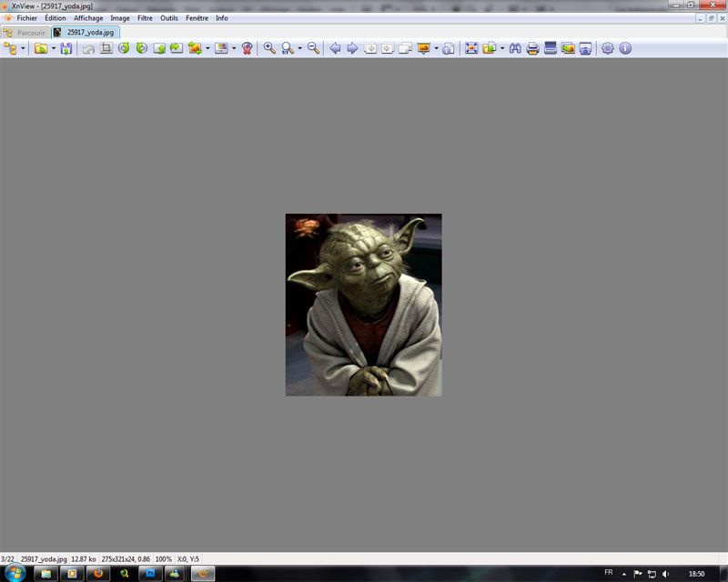Image resolution: width=728 pixels, height=582 pixels.
Task: Print image with printer icon
Action: click(532, 48)
